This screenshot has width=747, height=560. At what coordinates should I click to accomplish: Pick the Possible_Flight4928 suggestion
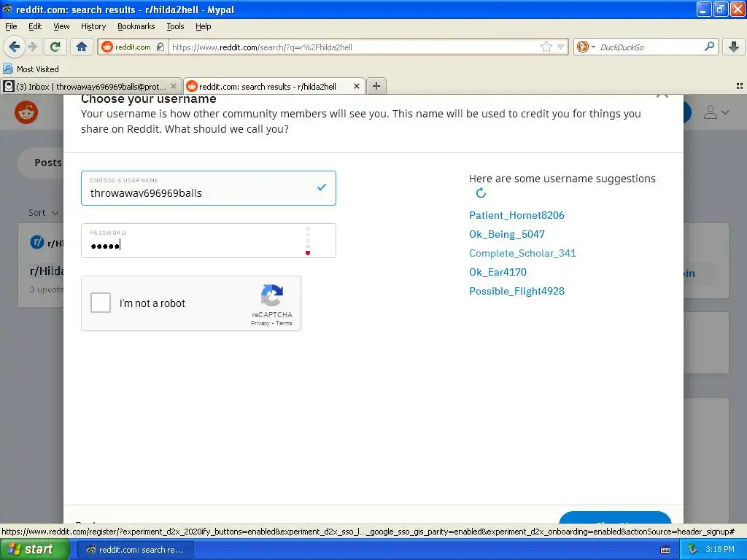point(516,292)
